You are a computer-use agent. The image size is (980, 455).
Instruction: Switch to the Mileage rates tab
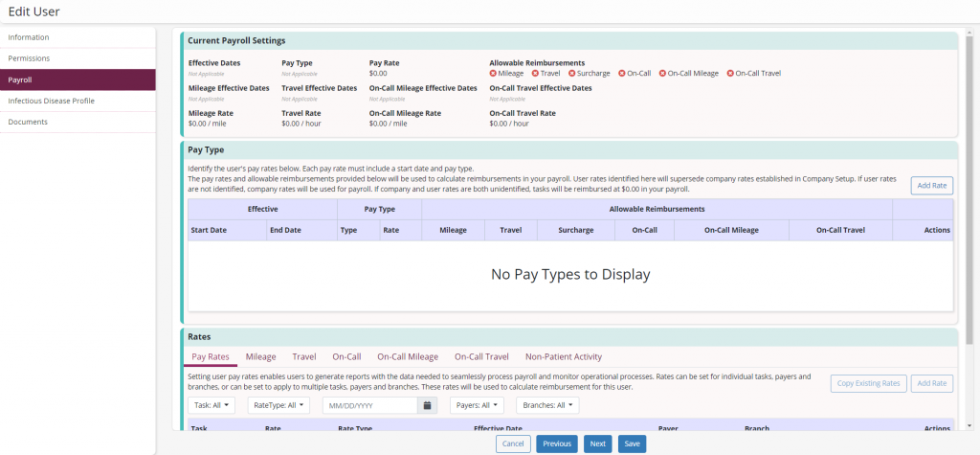(x=260, y=356)
